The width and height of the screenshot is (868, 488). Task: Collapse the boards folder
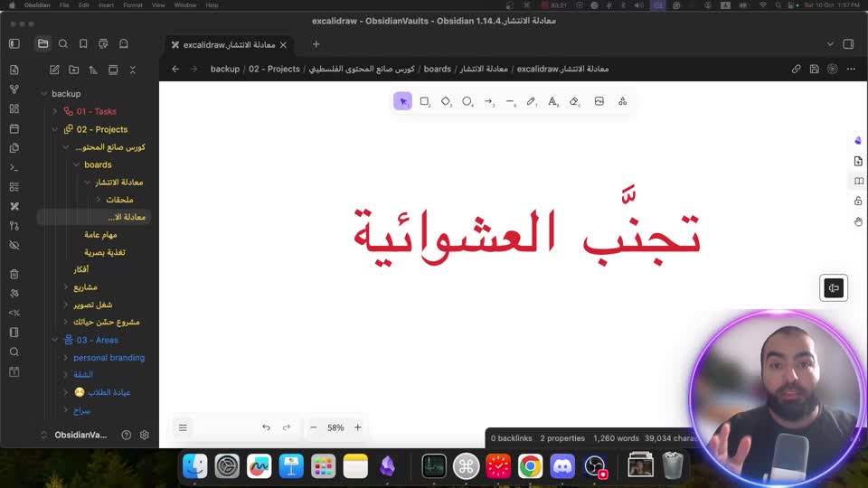[x=76, y=164]
